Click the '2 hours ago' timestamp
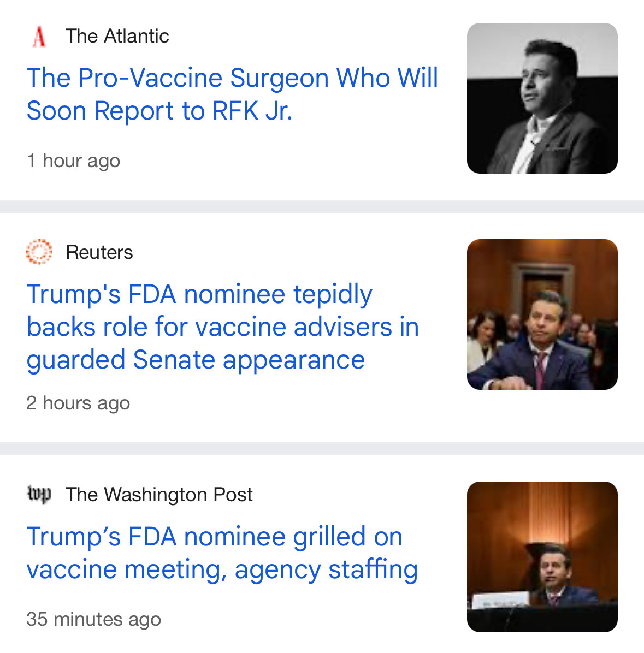The width and height of the screenshot is (644, 653). 78,403
